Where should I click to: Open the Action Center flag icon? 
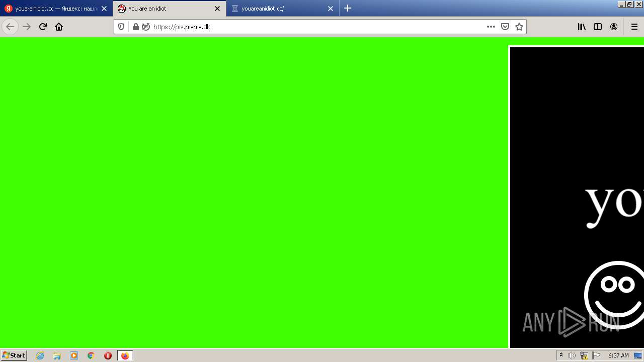point(596,355)
